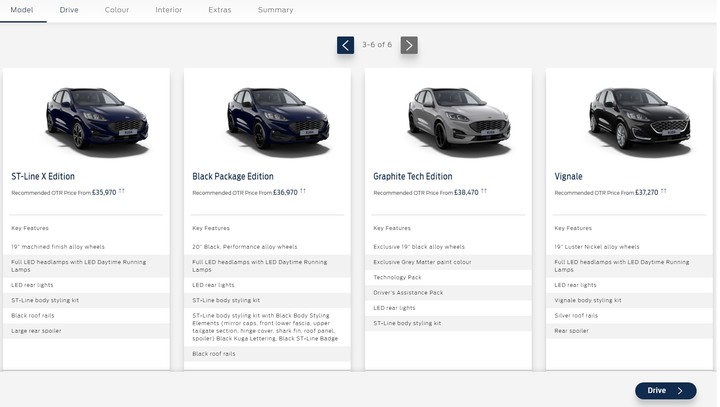Choose the Vignale model title

point(568,176)
